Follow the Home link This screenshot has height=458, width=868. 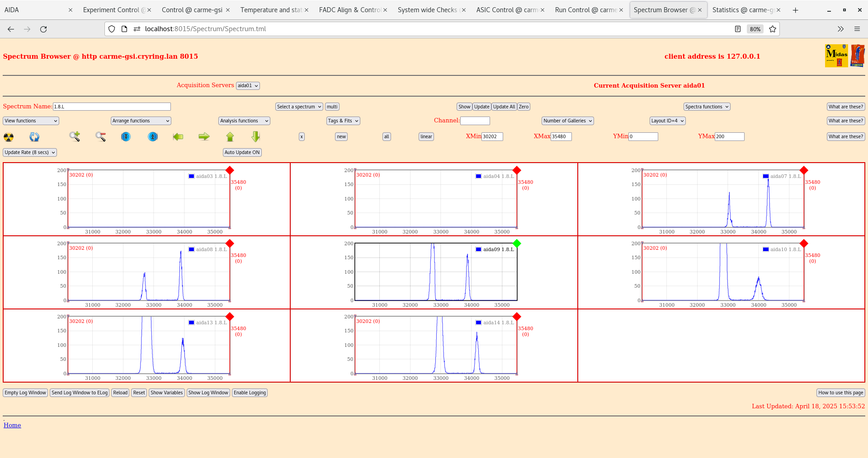coord(12,425)
